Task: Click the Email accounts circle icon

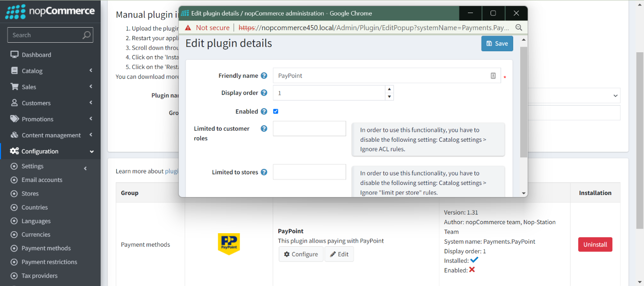Action: point(14,180)
